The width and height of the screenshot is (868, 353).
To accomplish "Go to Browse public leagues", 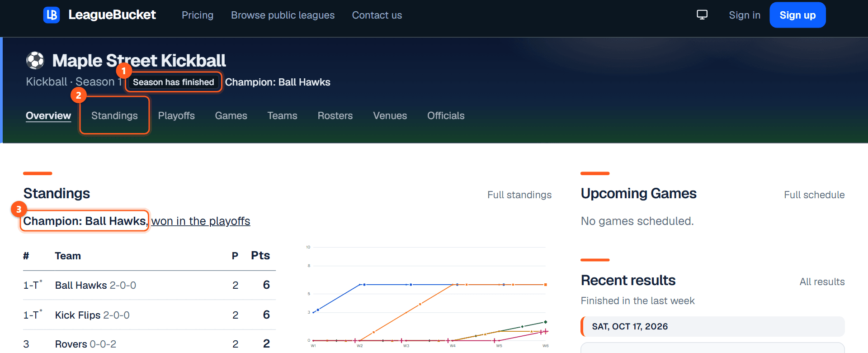I will coord(283,15).
